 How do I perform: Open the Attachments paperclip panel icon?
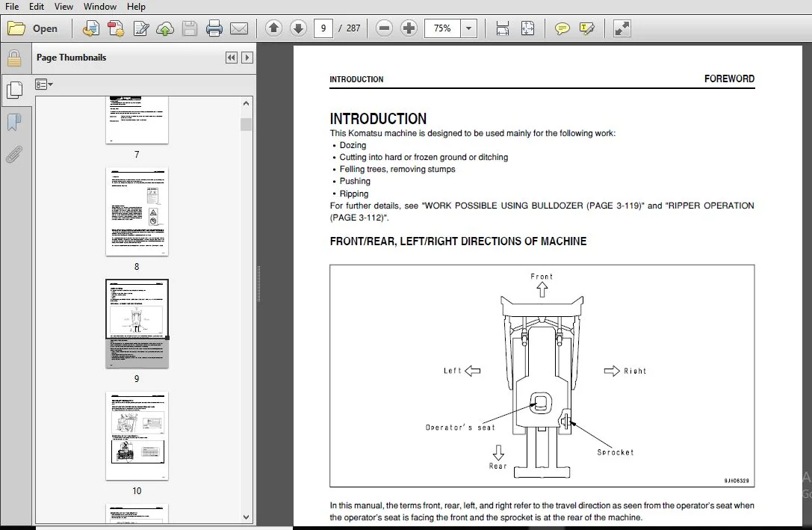point(14,155)
